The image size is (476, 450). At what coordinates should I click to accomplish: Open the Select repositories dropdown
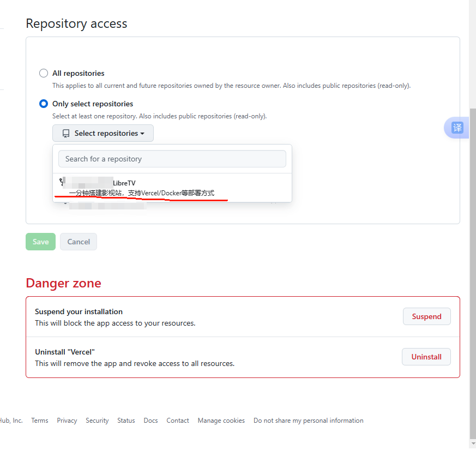103,133
